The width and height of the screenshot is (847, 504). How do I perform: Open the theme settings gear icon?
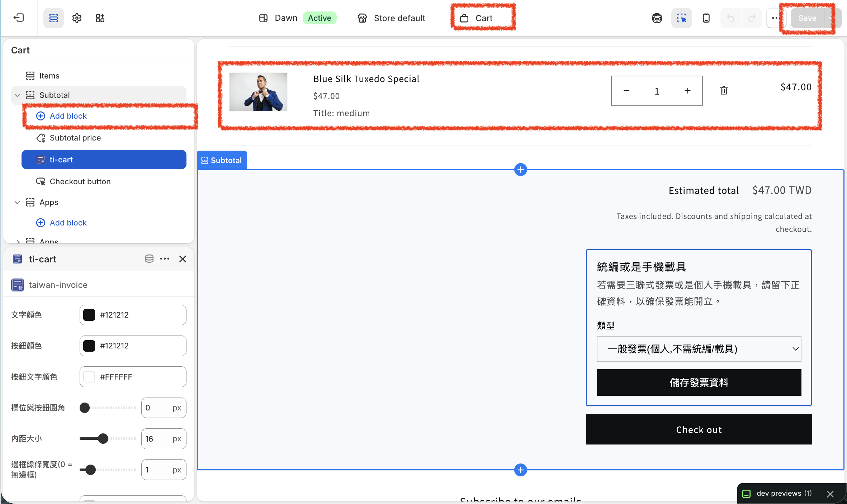pos(77,18)
